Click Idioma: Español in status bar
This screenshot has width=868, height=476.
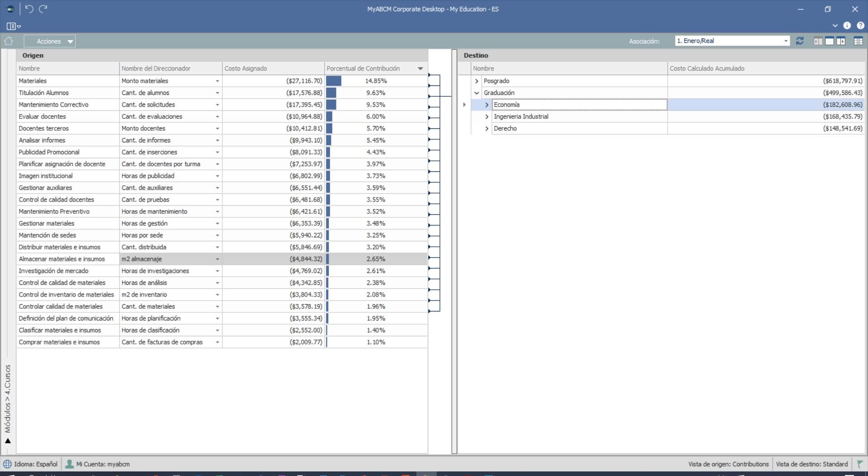tap(31, 464)
